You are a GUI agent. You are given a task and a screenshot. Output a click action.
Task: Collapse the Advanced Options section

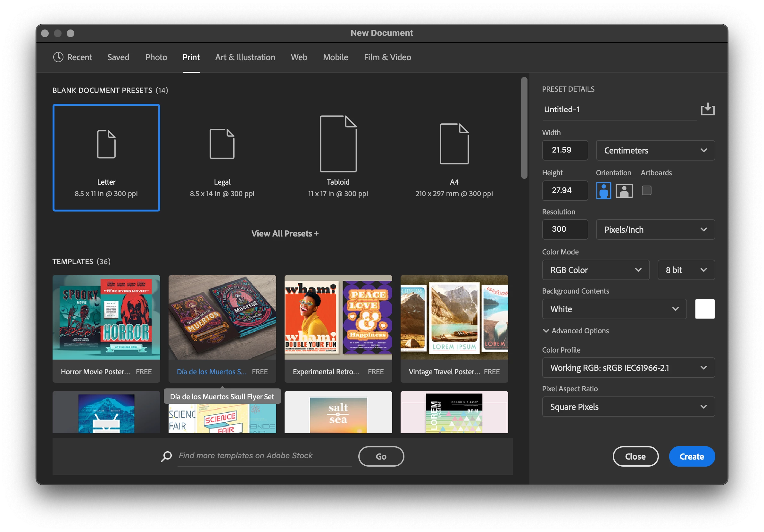tap(546, 331)
